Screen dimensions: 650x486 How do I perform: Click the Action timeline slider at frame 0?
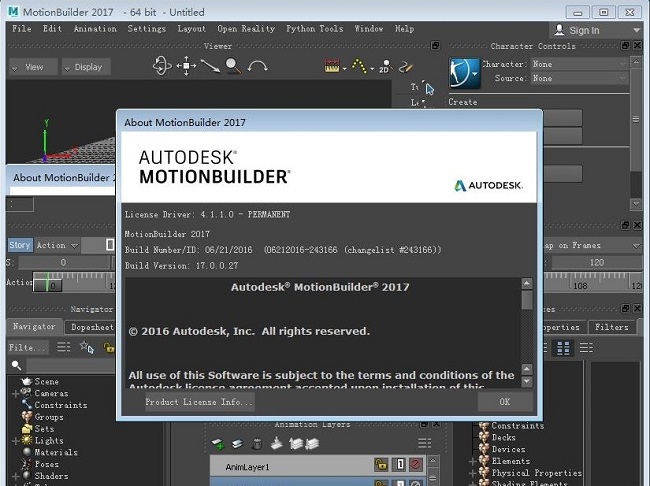pyautogui.click(x=47, y=285)
